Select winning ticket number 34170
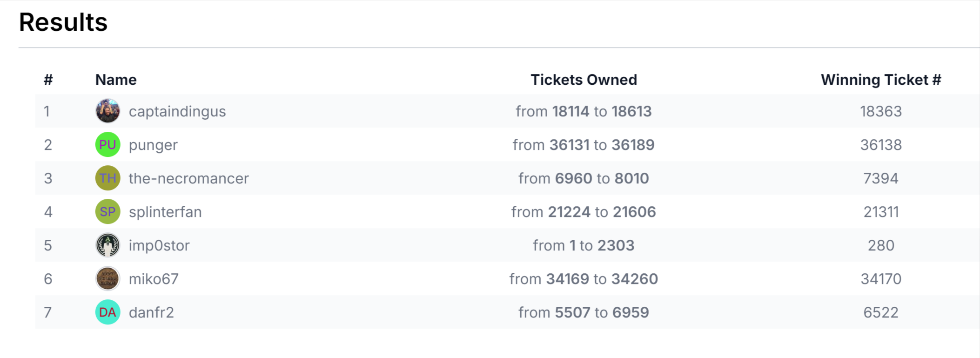 pyautogui.click(x=881, y=279)
